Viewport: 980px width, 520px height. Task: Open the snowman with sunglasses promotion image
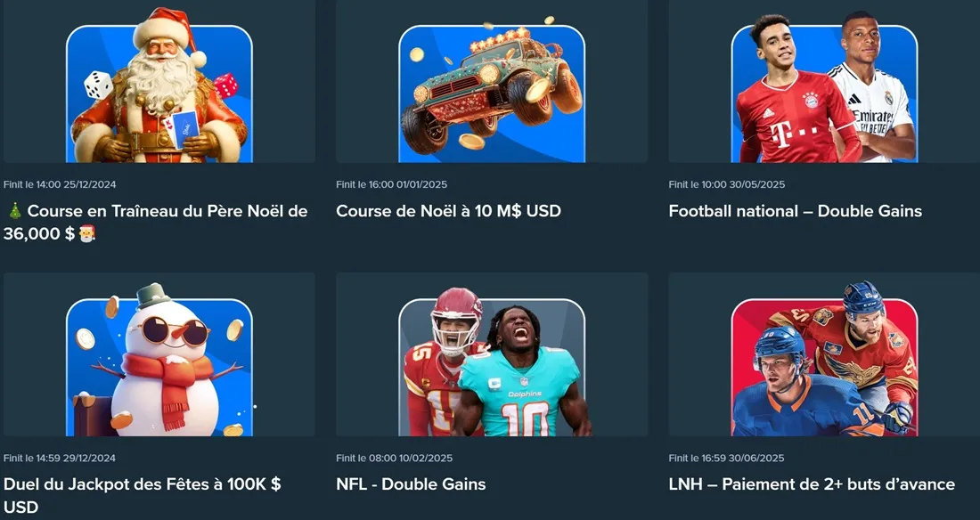coord(159,360)
